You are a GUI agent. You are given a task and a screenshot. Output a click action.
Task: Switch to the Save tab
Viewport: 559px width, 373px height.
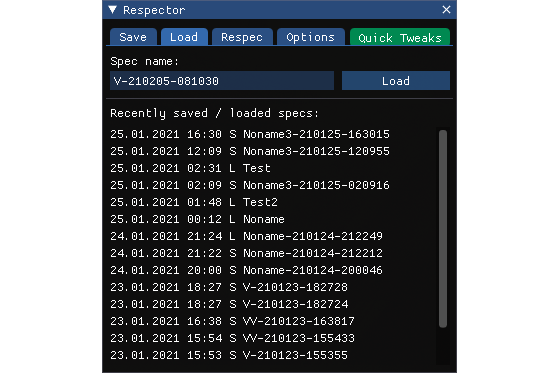click(x=133, y=37)
